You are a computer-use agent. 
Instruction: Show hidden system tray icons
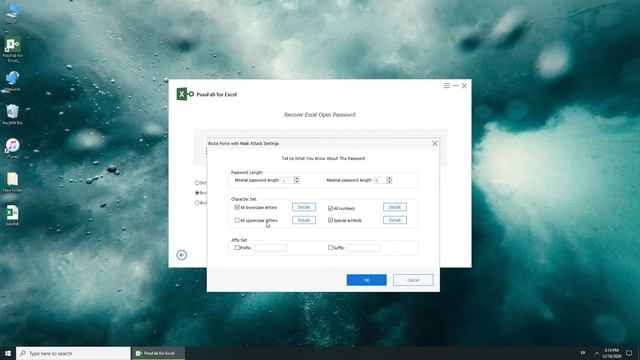click(597, 353)
